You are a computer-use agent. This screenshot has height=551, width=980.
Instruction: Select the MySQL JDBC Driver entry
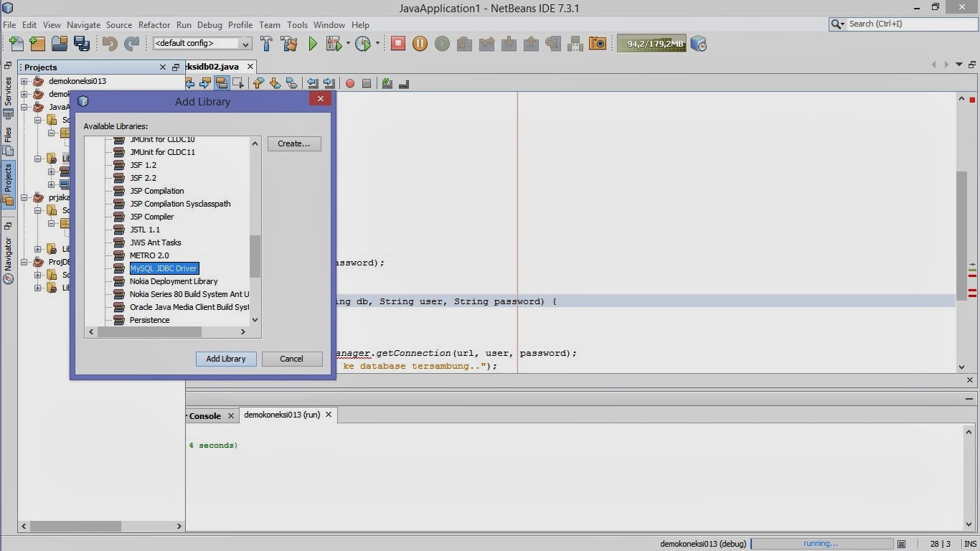[x=164, y=268]
